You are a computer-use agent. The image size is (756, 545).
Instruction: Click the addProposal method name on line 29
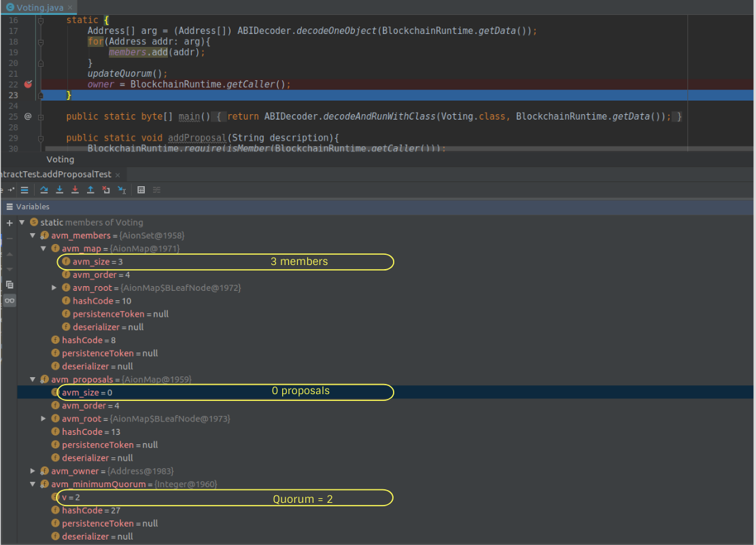pos(197,138)
